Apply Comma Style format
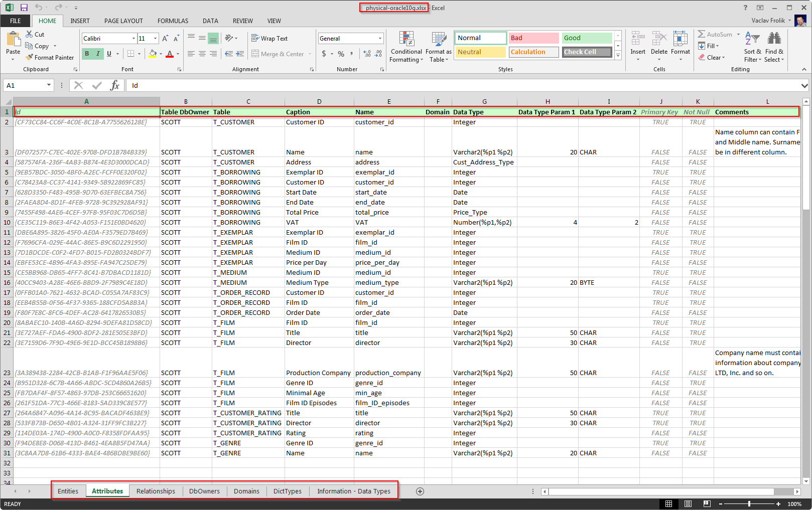Screen dimensions: 812x510 point(352,54)
